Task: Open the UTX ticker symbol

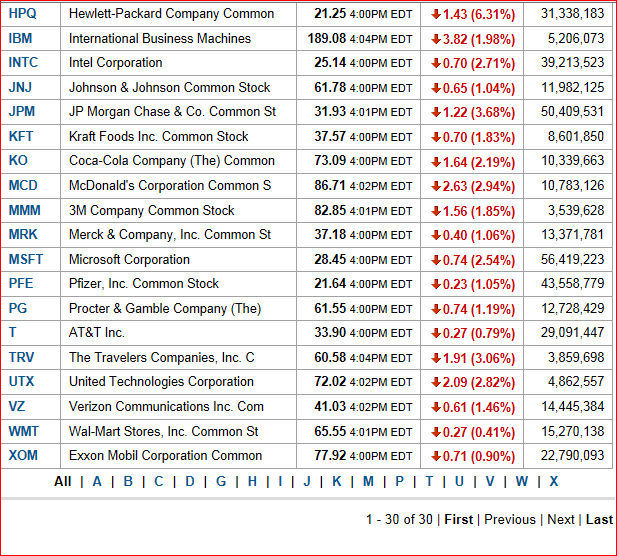Action: point(22,382)
